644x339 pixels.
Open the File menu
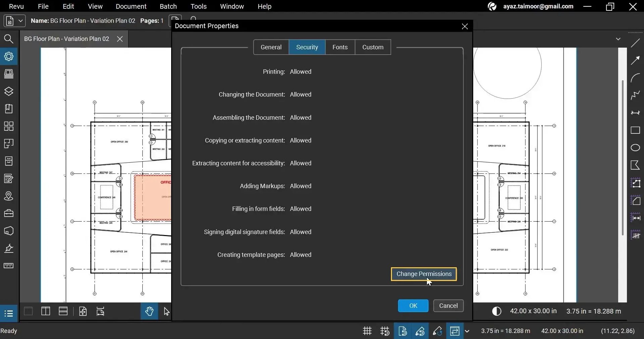(x=43, y=6)
